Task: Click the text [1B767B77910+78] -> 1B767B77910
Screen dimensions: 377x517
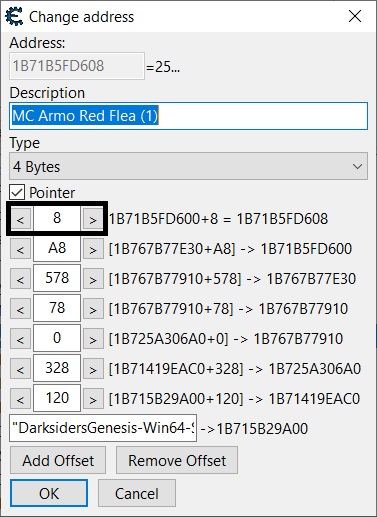Action: click(x=228, y=309)
